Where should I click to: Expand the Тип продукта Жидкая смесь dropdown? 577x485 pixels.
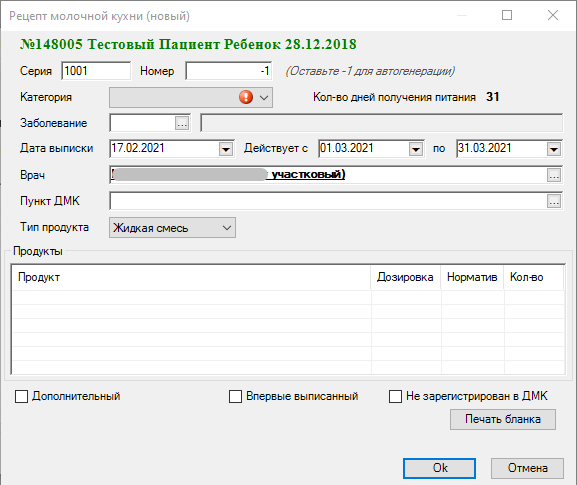pos(227,228)
